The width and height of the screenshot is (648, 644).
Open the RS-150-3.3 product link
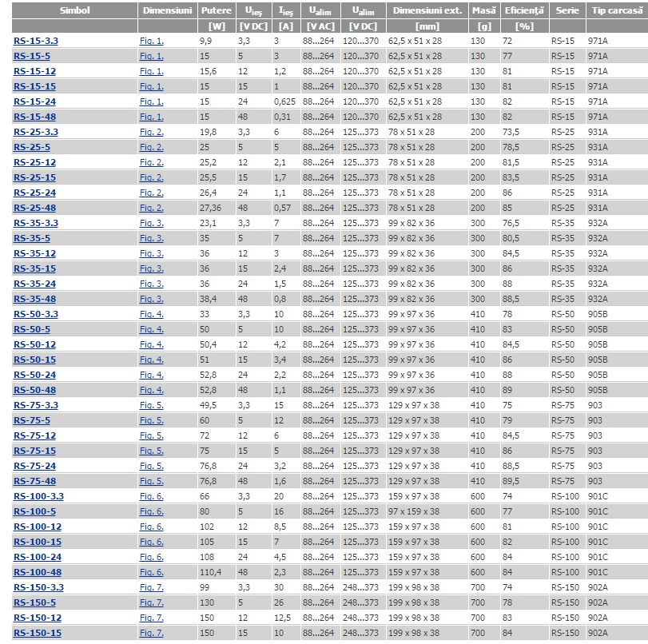pos(39,587)
